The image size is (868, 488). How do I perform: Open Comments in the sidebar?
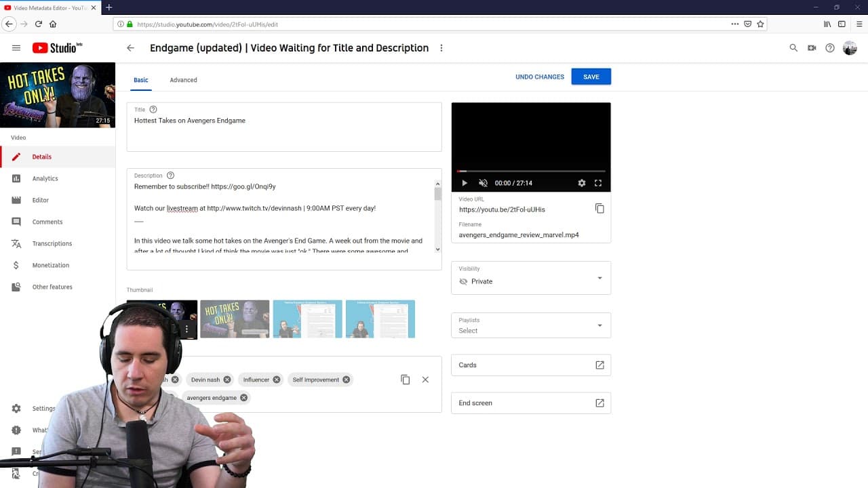coord(58,222)
